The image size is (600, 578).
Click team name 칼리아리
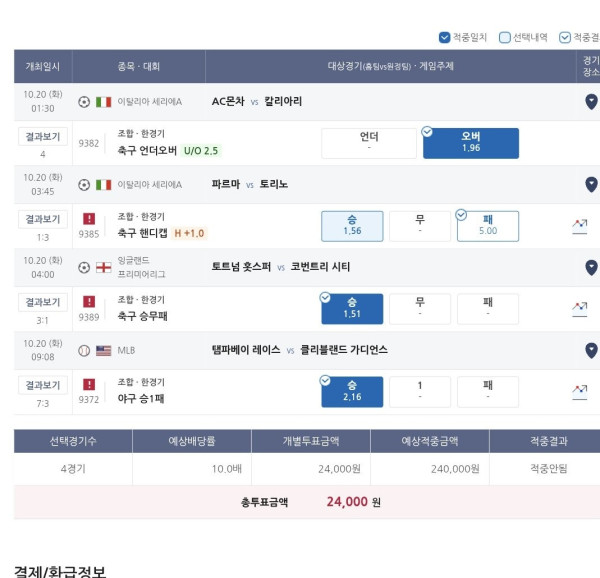coord(283,101)
